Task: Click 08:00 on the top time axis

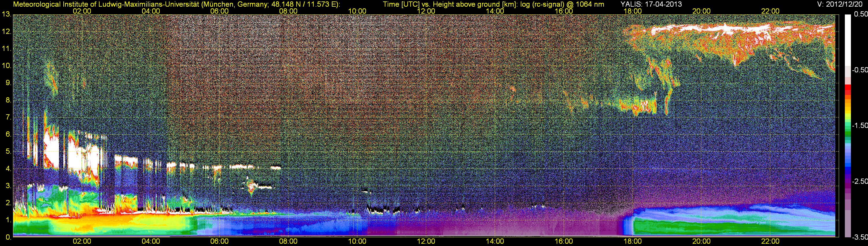Action: [288, 11]
